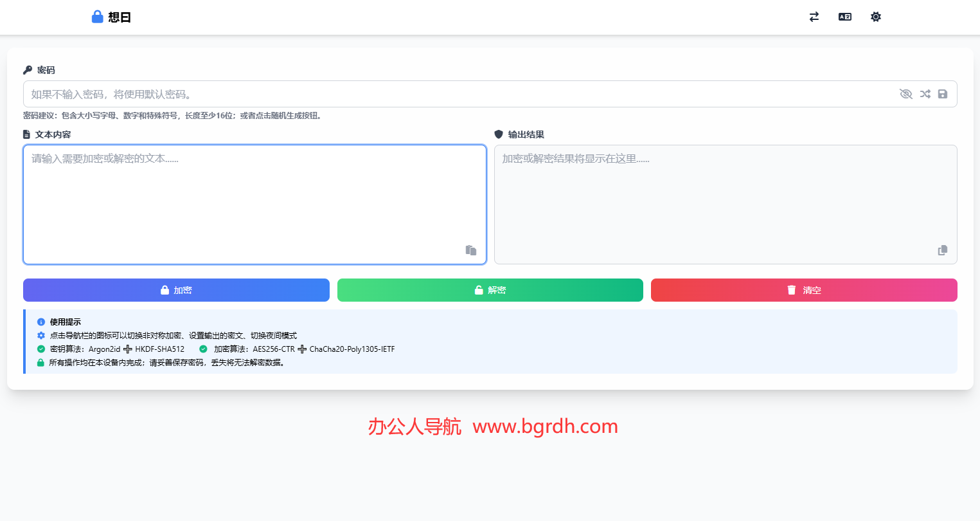Save the password using the disk icon
This screenshot has width=980, height=521.
click(943, 94)
